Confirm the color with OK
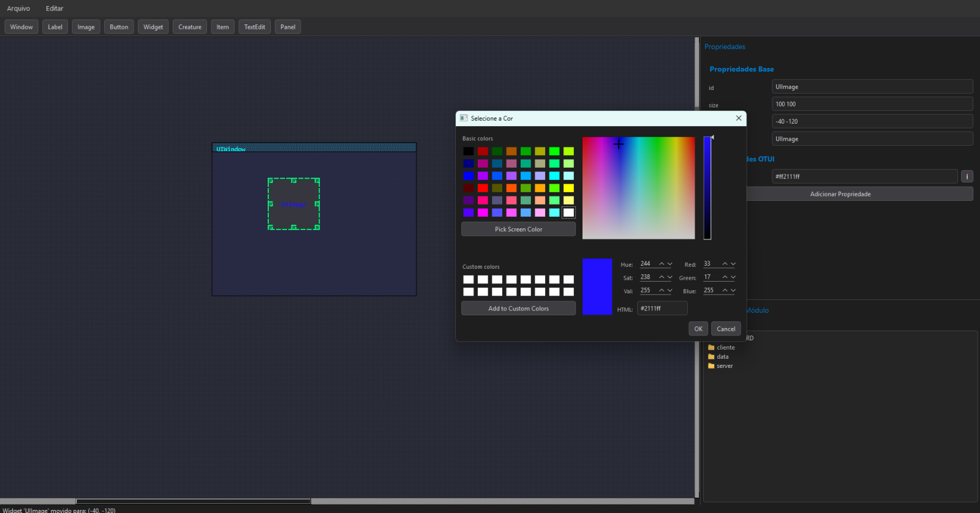 [x=698, y=329]
